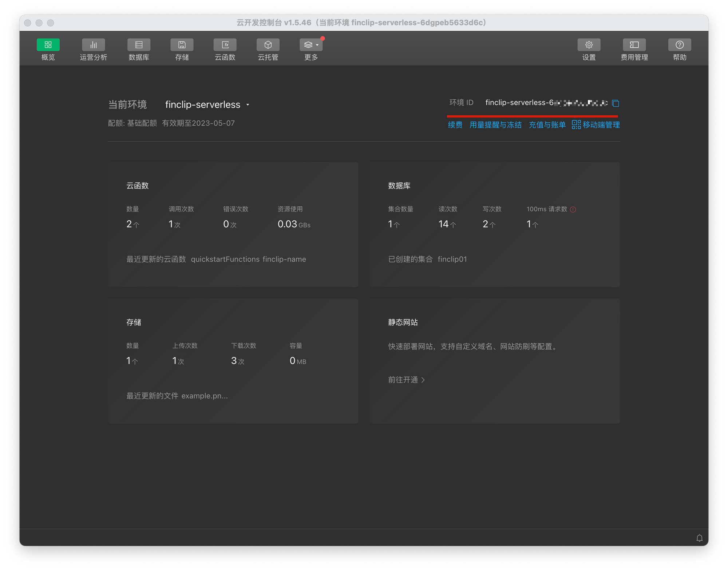728x570 pixels.
Task: Click the 续费 renewal link
Action: pos(455,125)
